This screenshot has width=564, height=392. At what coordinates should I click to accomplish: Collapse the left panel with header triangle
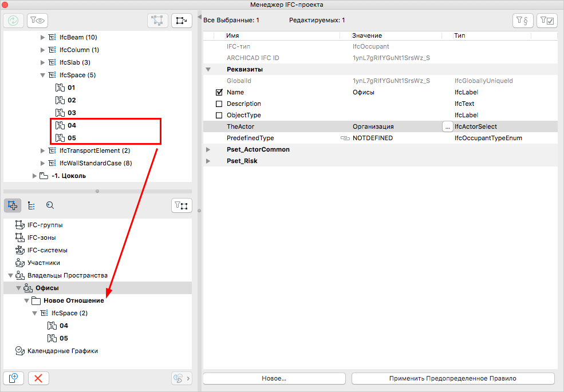[200, 17]
